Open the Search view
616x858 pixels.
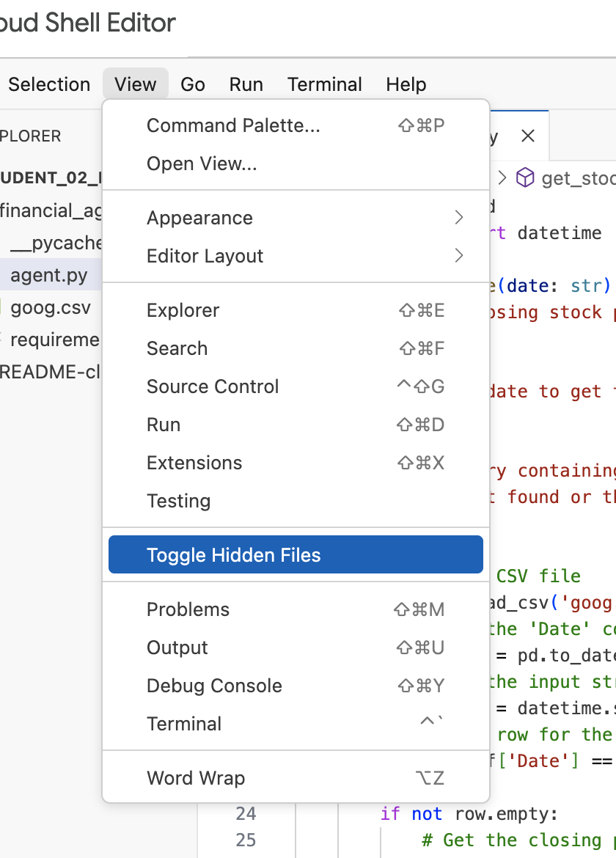click(x=177, y=348)
